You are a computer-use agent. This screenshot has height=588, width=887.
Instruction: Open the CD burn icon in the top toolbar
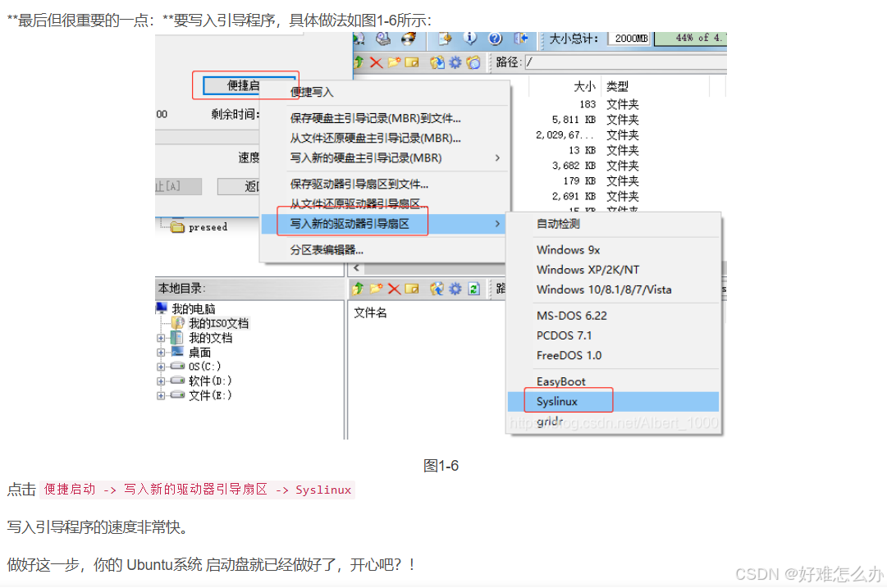coord(408,38)
